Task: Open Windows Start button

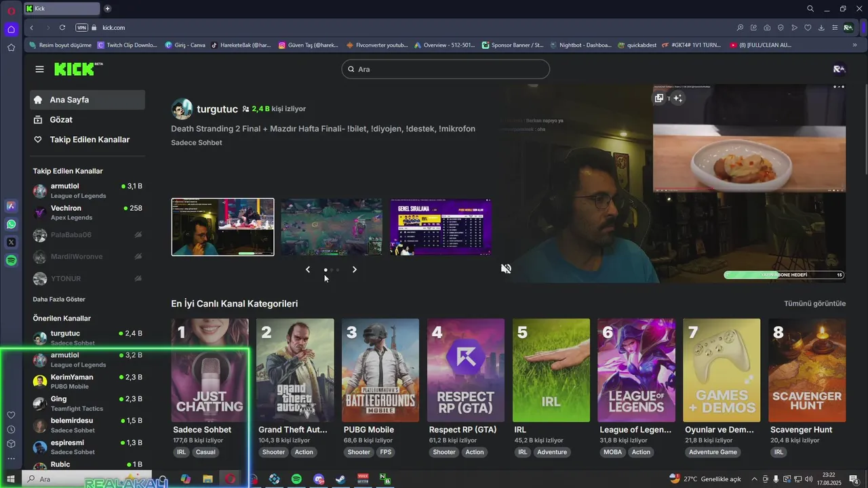Action: [x=11, y=479]
